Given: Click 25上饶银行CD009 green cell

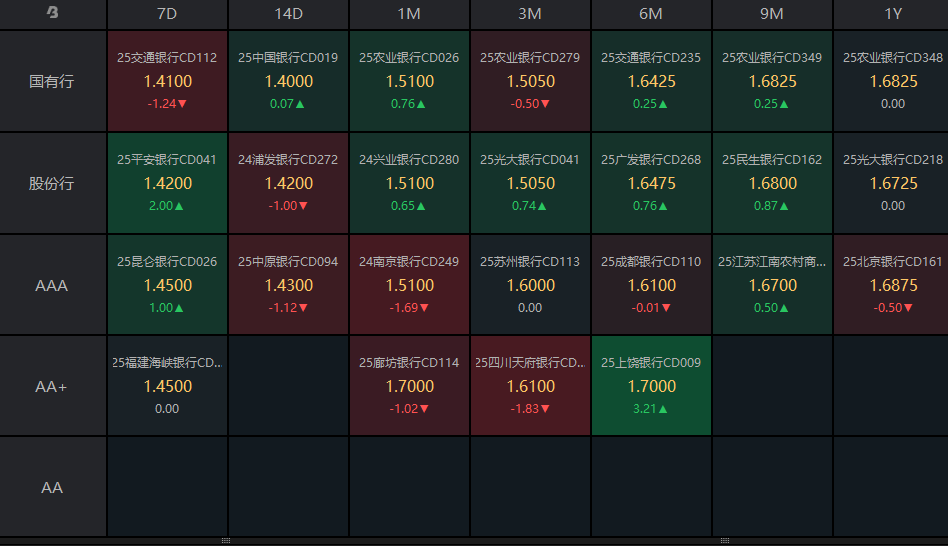Looking at the screenshot, I should [651, 386].
